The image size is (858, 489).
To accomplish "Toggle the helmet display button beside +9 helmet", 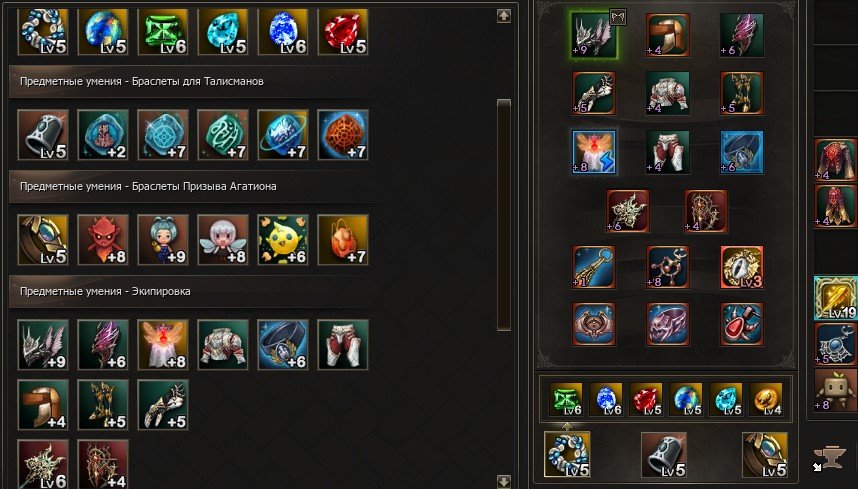I will 618,18.
